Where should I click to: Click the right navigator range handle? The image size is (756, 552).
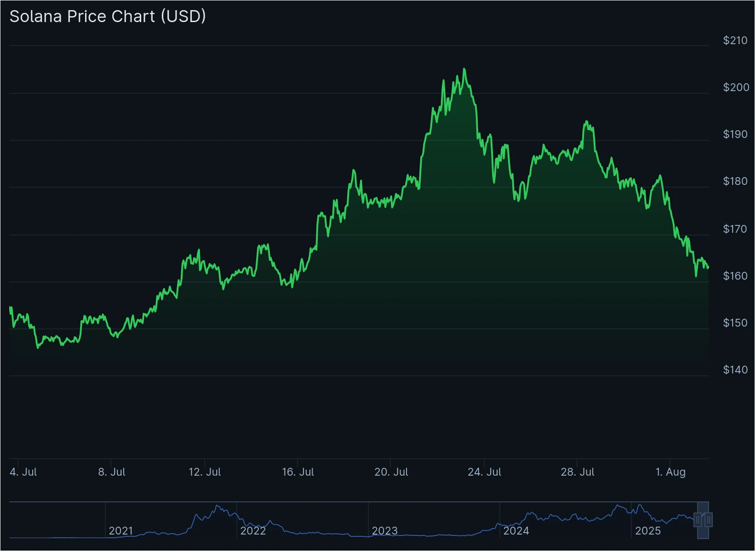709,520
